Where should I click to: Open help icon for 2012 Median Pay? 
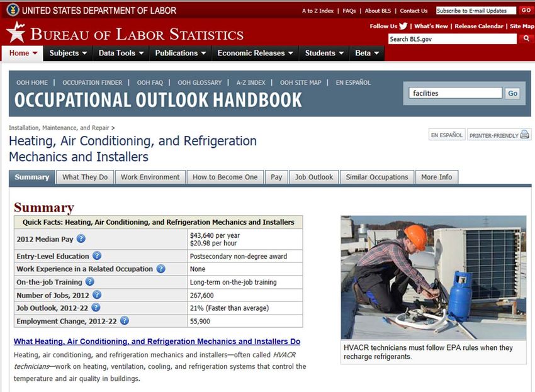81,238
